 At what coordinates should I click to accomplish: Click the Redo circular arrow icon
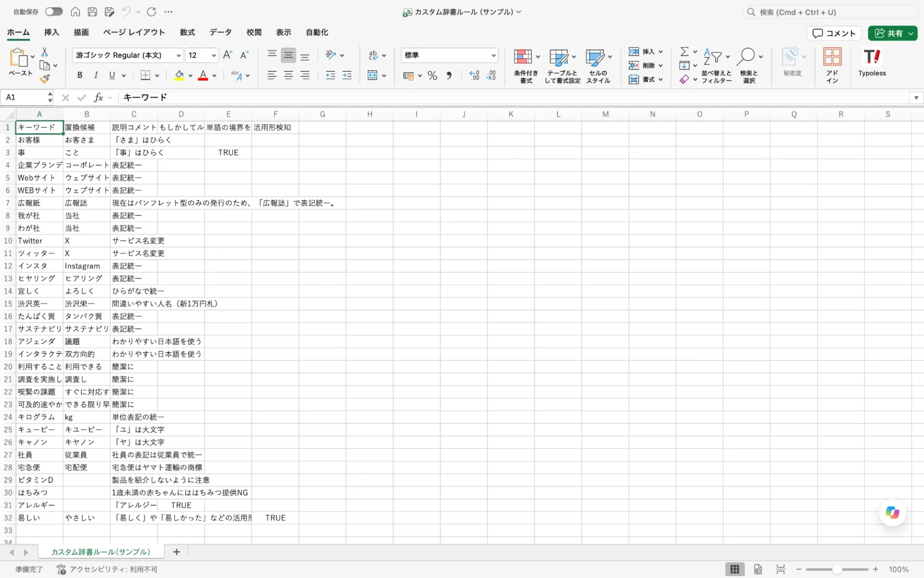(x=152, y=12)
